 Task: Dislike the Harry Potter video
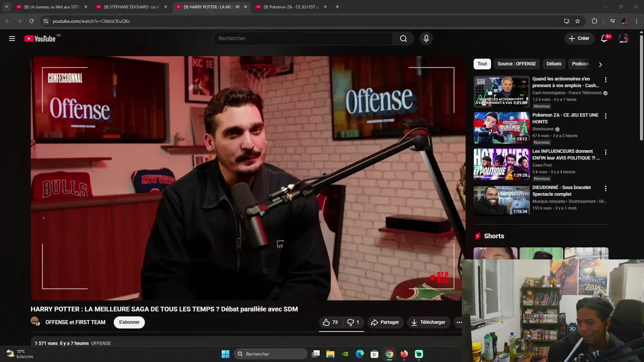click(x=353, y=322)
